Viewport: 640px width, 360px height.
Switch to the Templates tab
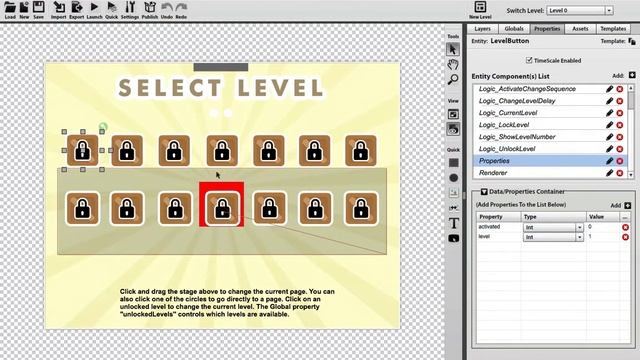click(x=613, y=29)
